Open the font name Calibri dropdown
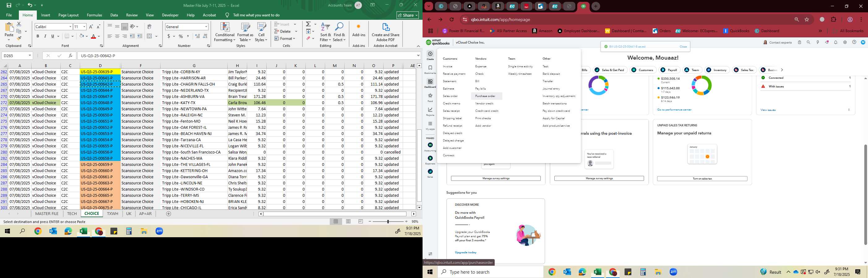Screen dimensions: 868x278 70,27
